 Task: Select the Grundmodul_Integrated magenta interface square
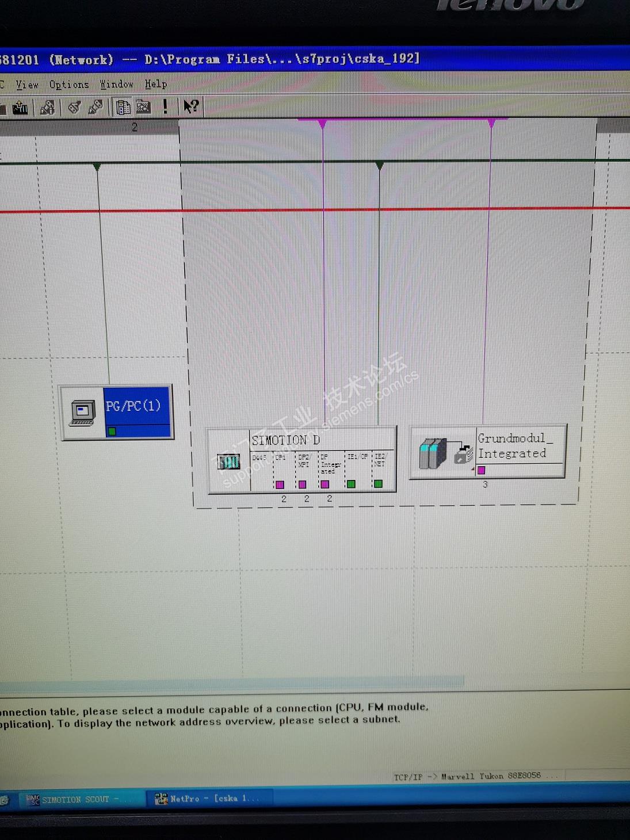pos(482,470)
